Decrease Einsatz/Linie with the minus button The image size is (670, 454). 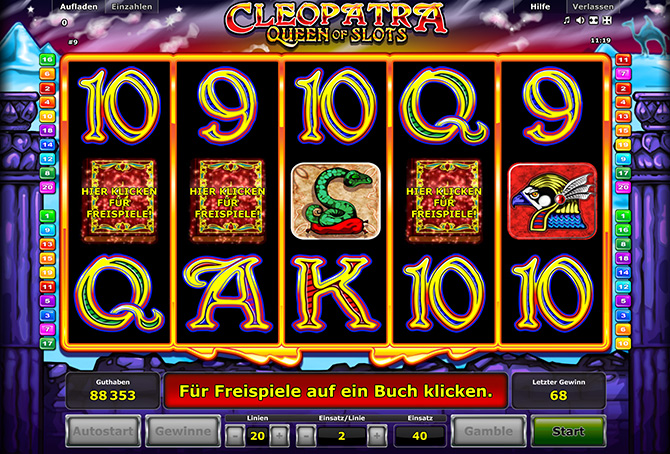click(x=306, y=436)
